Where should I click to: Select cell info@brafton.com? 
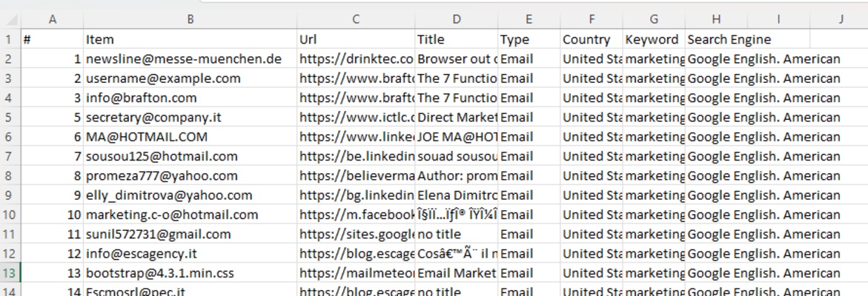click(x=191, y=98)
